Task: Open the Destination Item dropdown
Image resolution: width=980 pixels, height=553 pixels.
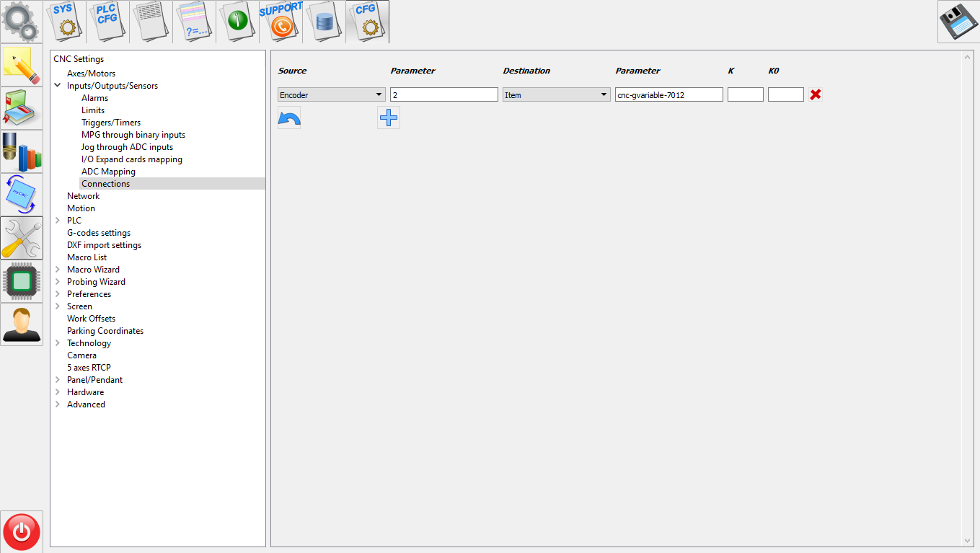Action: (x=556, y=94)
